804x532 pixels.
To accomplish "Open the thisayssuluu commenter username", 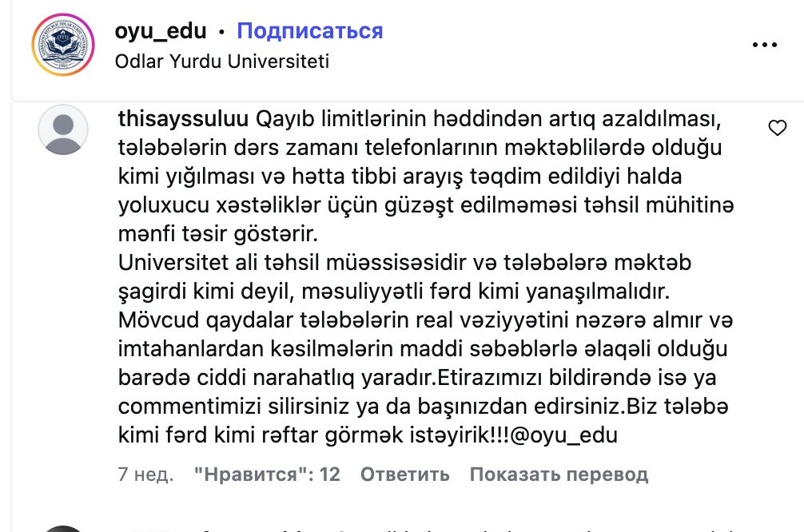I will coord(183,120).
